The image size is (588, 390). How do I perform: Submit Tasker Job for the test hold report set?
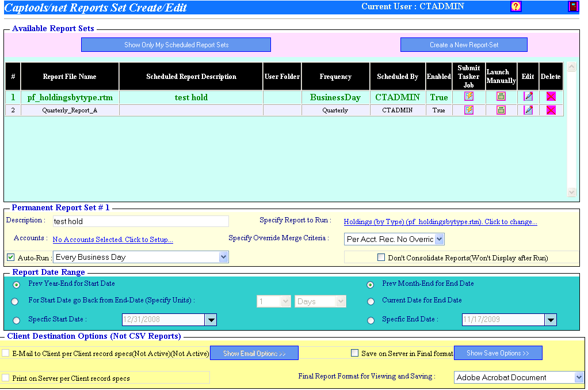(468, 97)
